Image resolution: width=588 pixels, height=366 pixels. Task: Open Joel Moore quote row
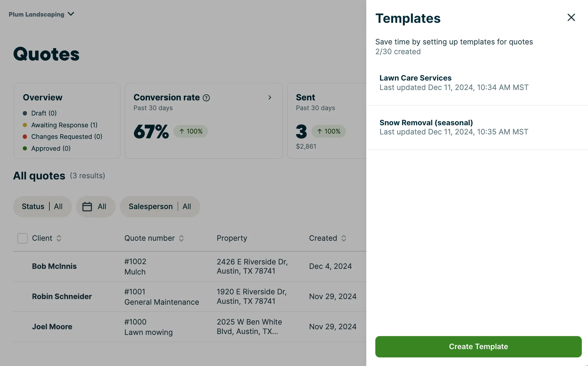click(x=190, y=327)
